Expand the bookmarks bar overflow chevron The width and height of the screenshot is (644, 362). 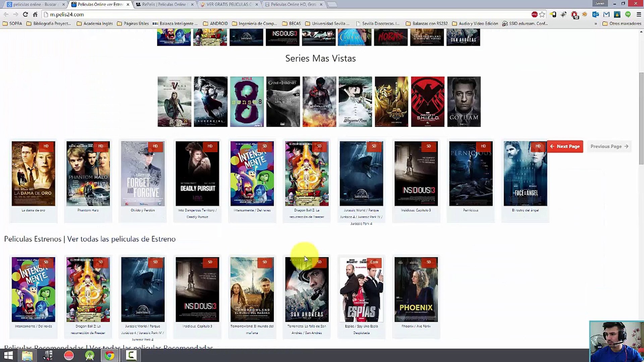click(596, 24)
